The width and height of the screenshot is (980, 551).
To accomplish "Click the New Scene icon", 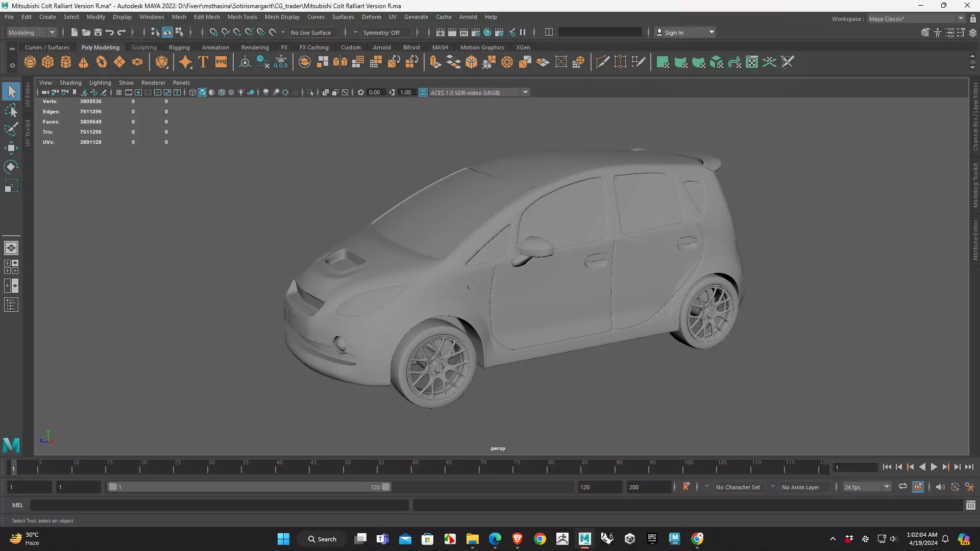I will [75, 32].
